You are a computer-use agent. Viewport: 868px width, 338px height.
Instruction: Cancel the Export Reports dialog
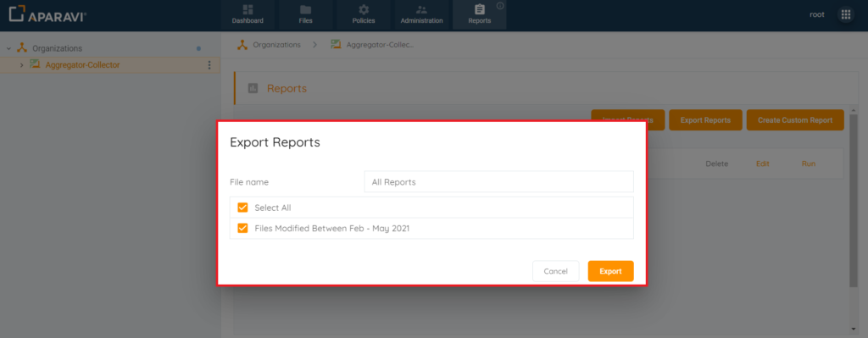pyautogui.click(x=556, y=271)
